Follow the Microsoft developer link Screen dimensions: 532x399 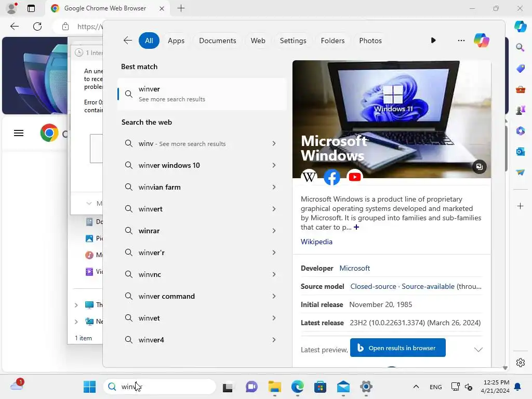click(354, 268)
